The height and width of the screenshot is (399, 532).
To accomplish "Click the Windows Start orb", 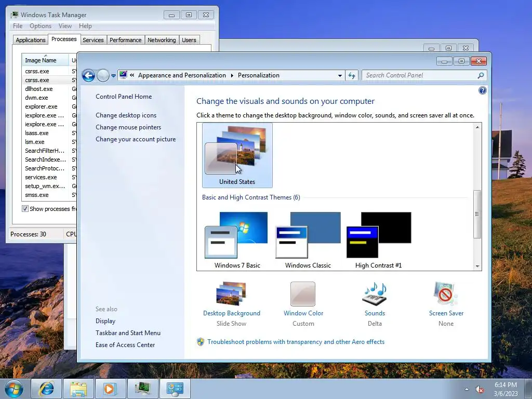I will (x=14, y=389).
